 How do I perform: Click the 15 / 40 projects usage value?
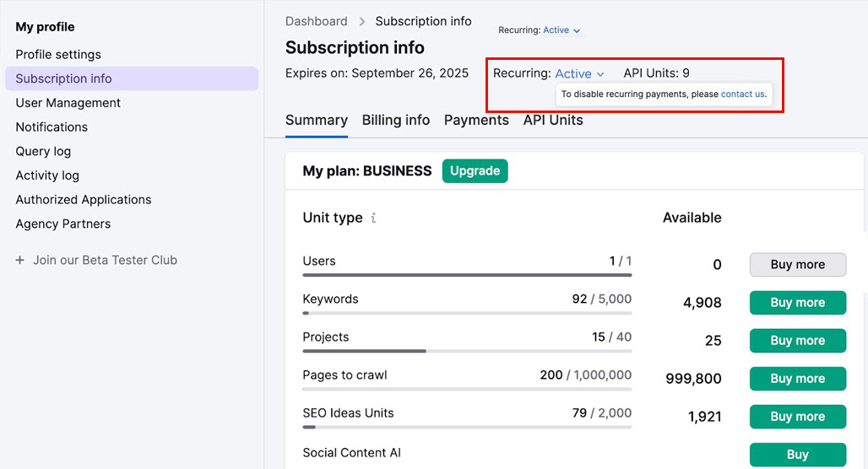point(611,337)
